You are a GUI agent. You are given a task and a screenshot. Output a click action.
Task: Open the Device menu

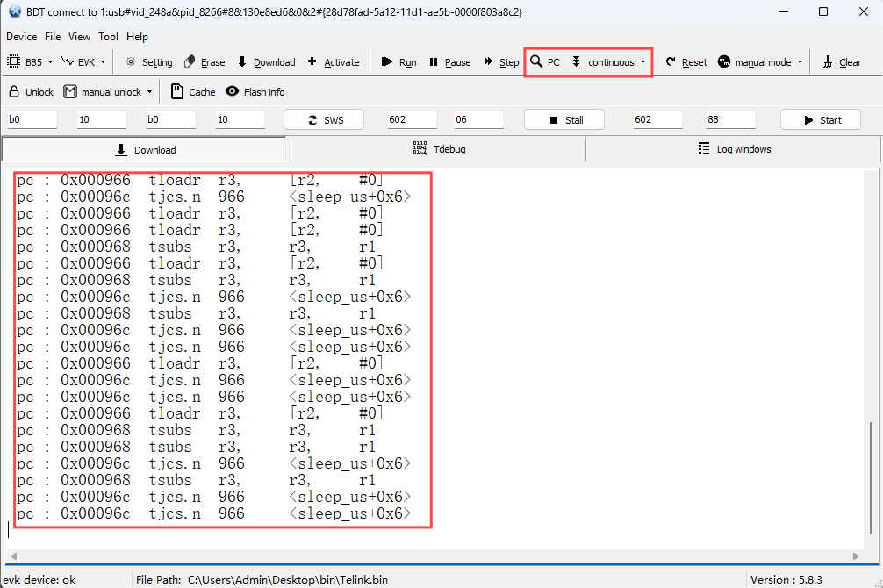(x=21, y=37)
